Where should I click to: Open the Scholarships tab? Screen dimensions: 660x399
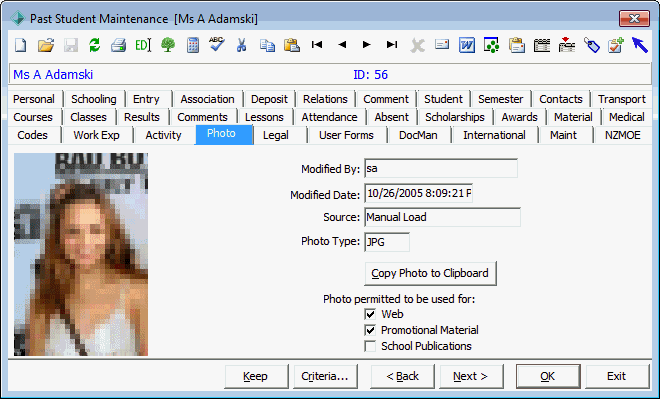click(x=455, y=117)
